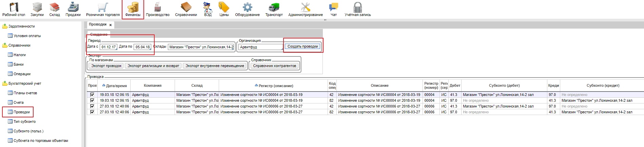
Task: Switch to the Создание tab
Action: coord(99,34)
